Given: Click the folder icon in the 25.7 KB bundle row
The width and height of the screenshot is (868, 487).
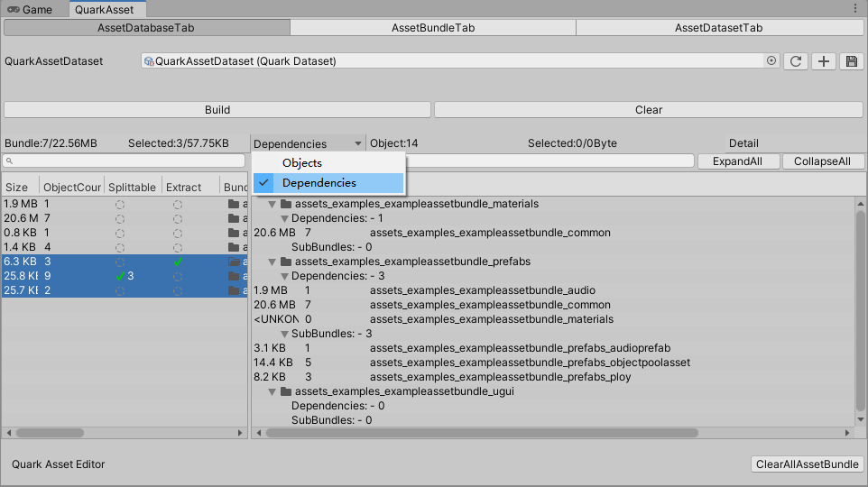Looking at the screenshot, I should pos(234,290).
